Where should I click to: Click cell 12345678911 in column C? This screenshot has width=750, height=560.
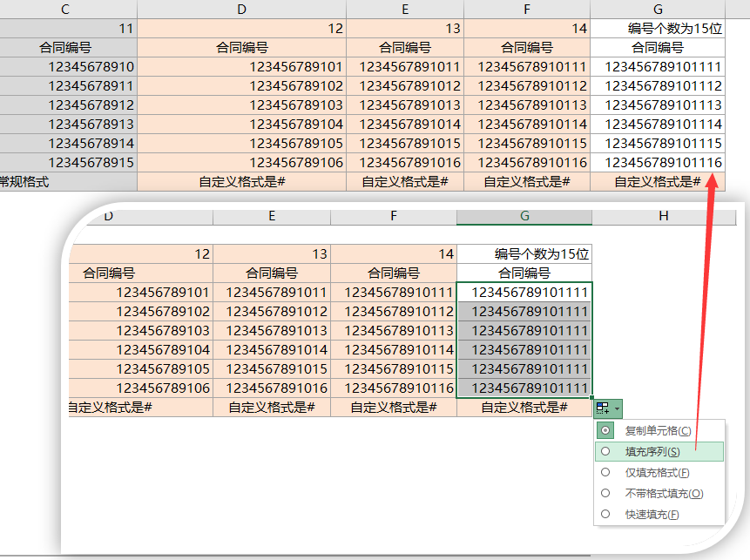tap(69, 85)
